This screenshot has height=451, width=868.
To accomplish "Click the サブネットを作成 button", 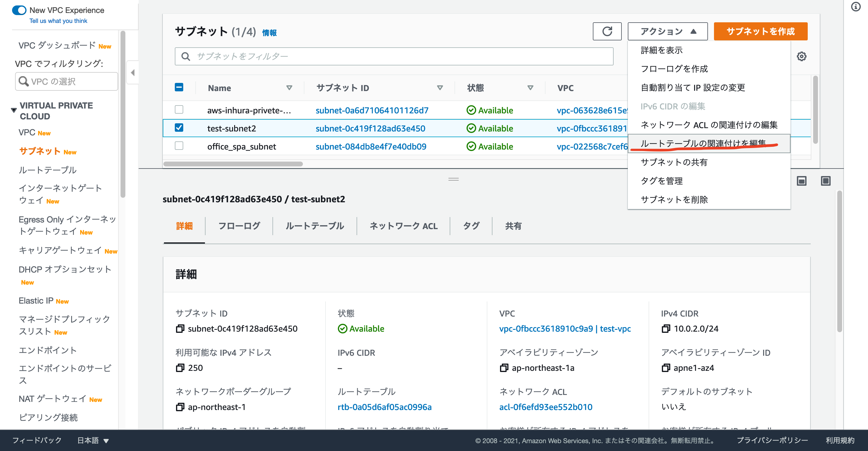I will pos(760,31).
